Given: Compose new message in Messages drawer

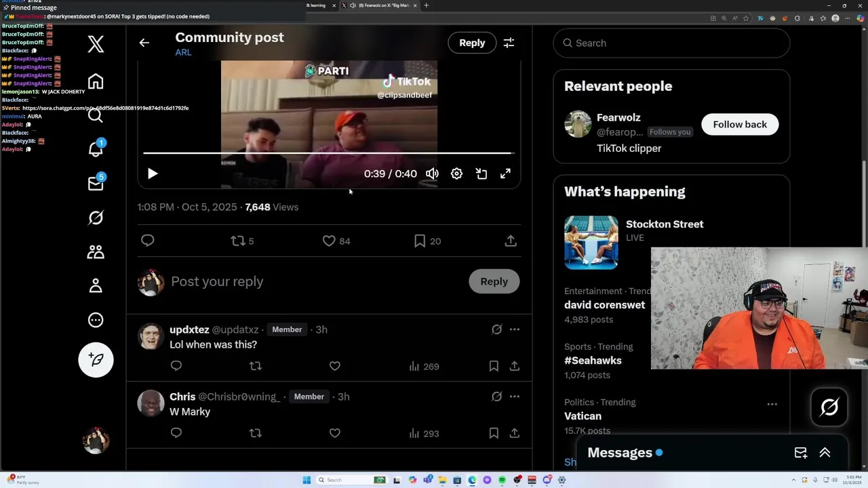Looking at the screenshot, I should point(800,453).
